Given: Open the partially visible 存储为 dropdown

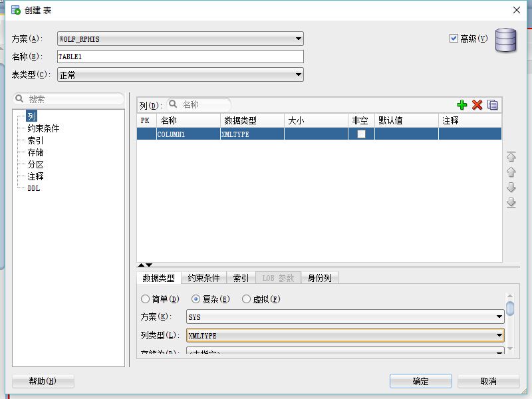Looking at the screenshot, I should 345,350.
